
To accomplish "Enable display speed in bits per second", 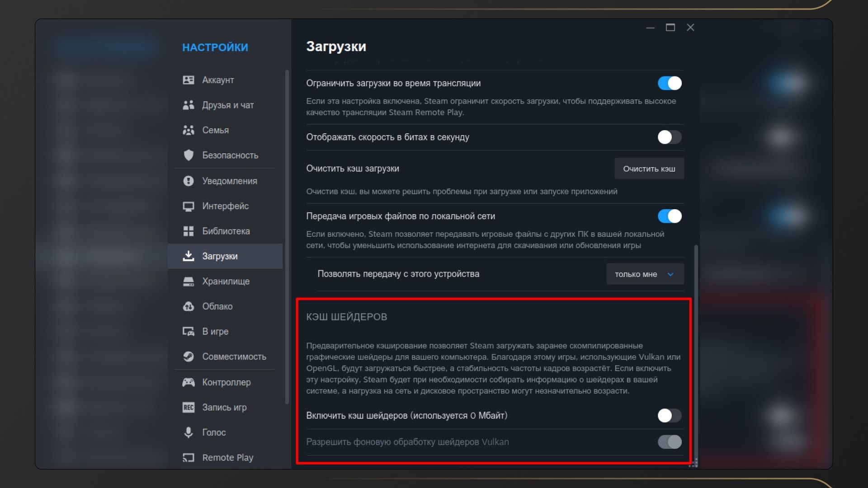I will tap(669, 137).
